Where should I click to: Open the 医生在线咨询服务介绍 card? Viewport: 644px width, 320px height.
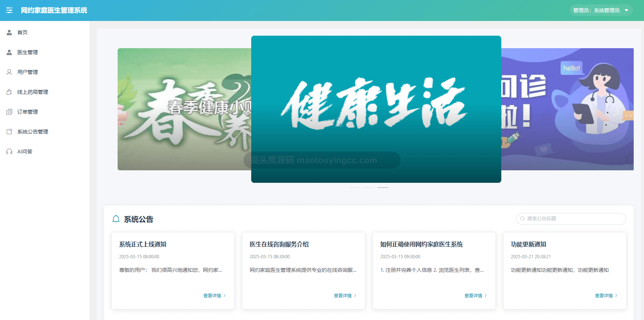pyautogui.click(x=303, y=270)
